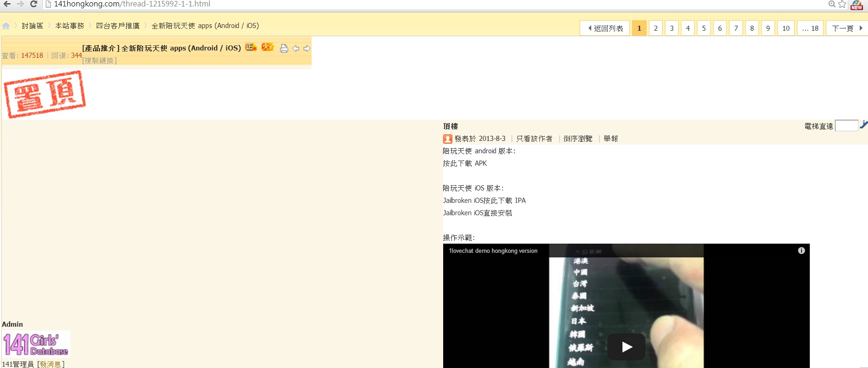Click the 按此下載 APK download link
The height and width of the screenshot is (368, 868).
pyautogui.click(x=465, y=163)
